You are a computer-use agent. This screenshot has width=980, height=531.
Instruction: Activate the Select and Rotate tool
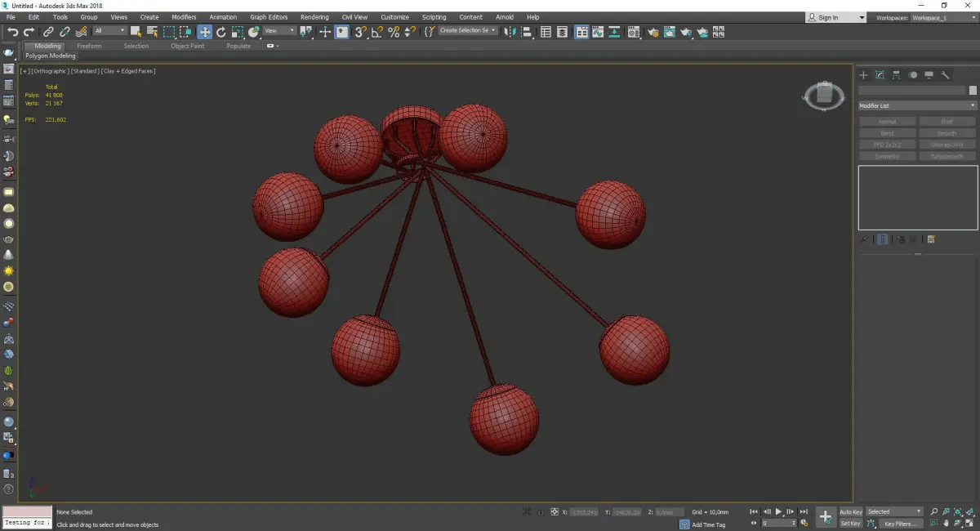point(220,32)
